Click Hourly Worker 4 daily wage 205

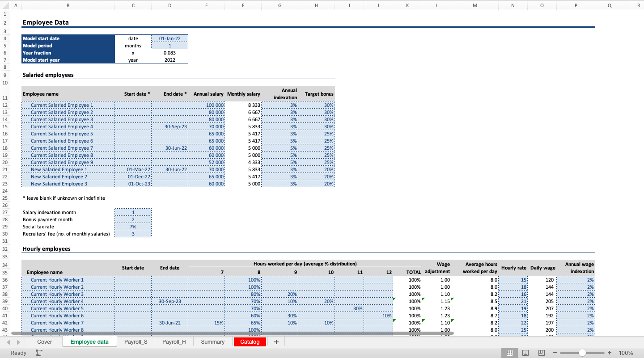[542, 301]
